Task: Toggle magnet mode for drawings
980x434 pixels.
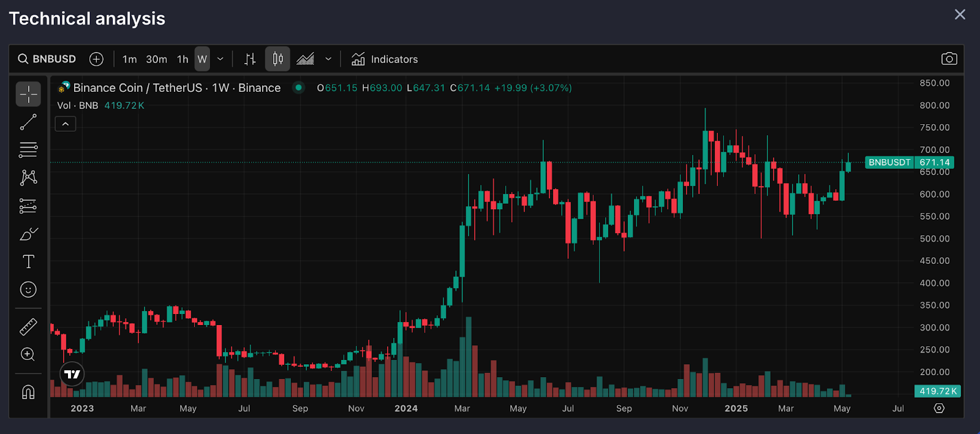Action: 28,392
